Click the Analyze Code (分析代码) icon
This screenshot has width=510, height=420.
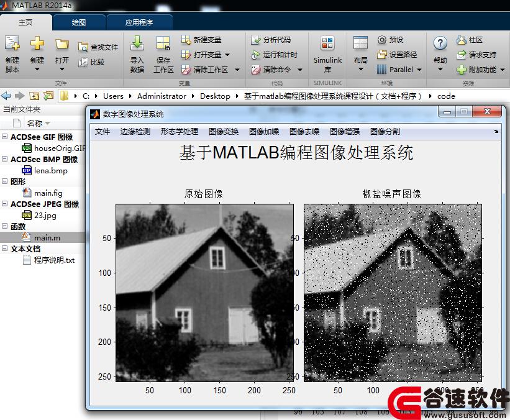point(256,40)
